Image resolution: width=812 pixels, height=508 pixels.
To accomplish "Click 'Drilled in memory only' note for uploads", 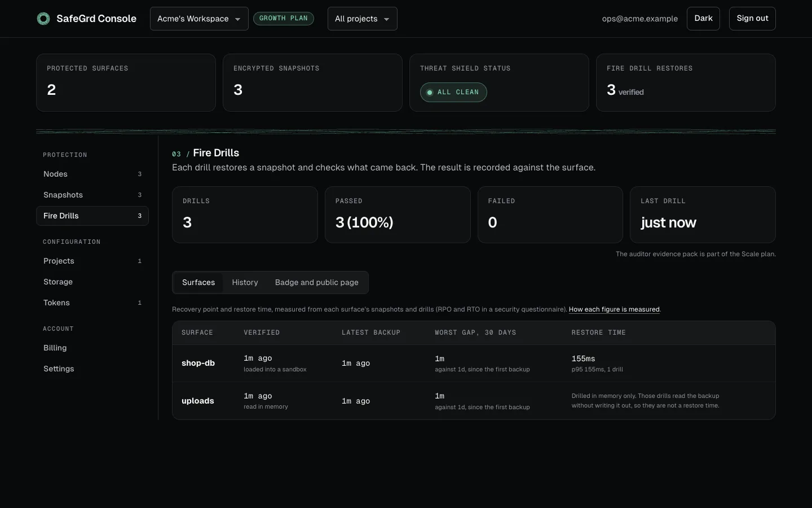I will click(645, 401).
